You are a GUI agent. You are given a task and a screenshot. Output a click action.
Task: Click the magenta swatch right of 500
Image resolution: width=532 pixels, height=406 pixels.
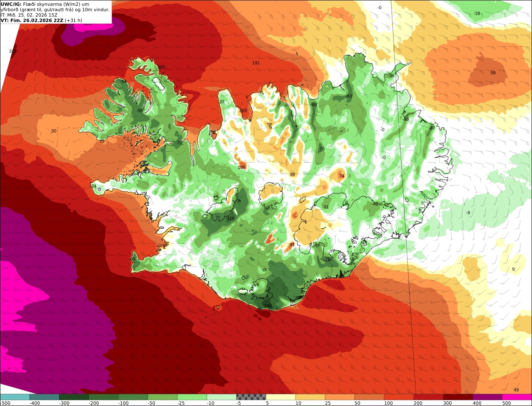517,397
